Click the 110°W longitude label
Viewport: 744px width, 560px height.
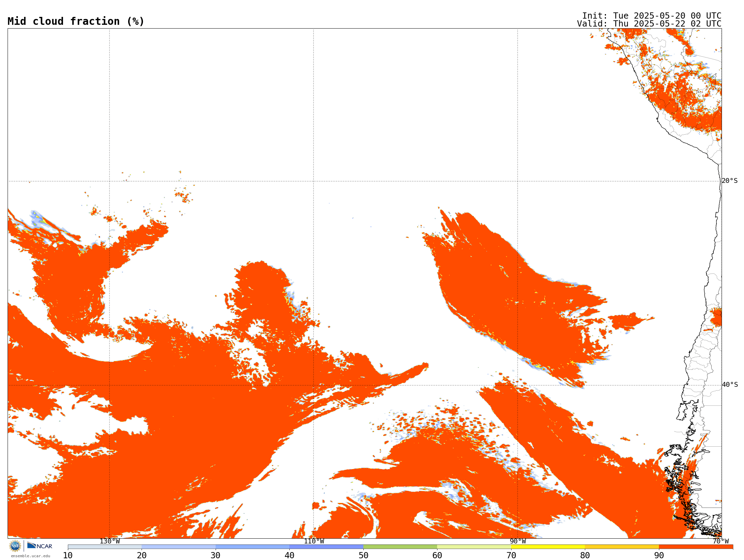pos(314,541)
